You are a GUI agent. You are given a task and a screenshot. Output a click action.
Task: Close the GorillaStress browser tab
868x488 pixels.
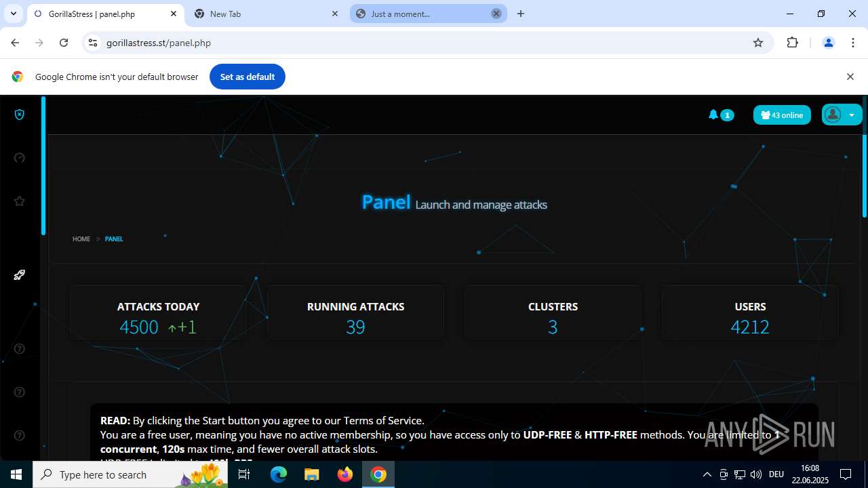tap(174, 14)
